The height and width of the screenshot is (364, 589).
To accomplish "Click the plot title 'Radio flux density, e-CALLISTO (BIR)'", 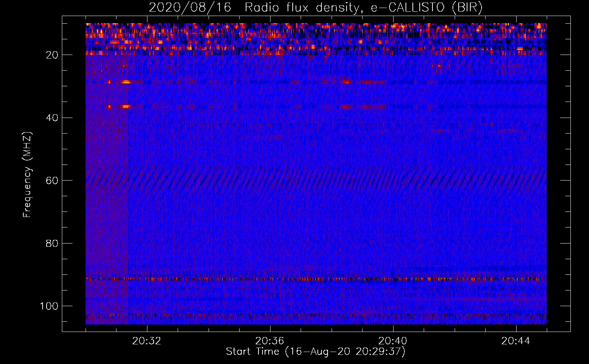I will pyautogui.click(x=364, y=8).
